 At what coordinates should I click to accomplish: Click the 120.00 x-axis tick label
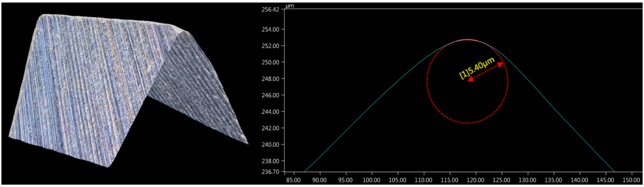coord(475,180)
